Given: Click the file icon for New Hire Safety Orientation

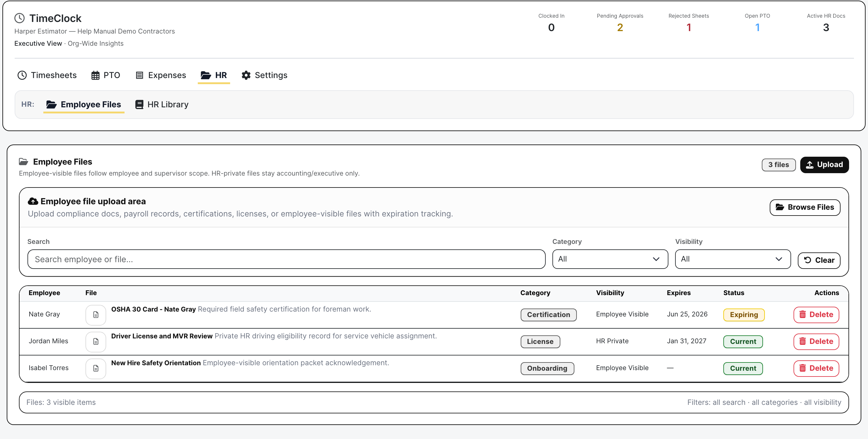Looking at the screenshot, I should 96,369.
